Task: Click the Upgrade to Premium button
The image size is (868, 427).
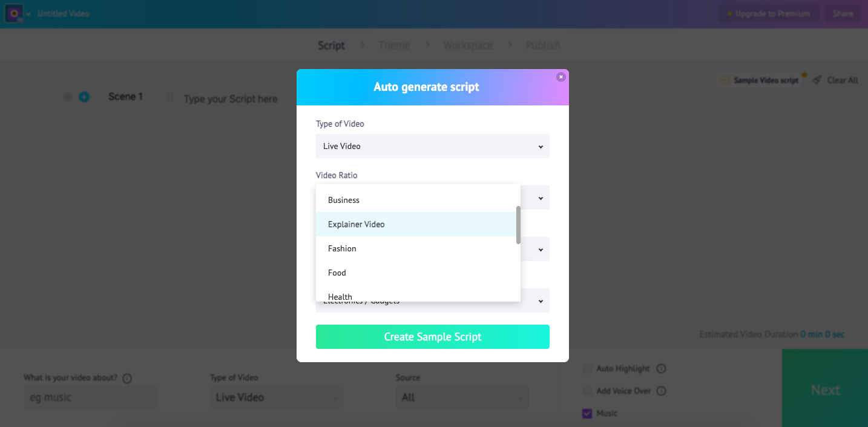Action: coord(769,13)
